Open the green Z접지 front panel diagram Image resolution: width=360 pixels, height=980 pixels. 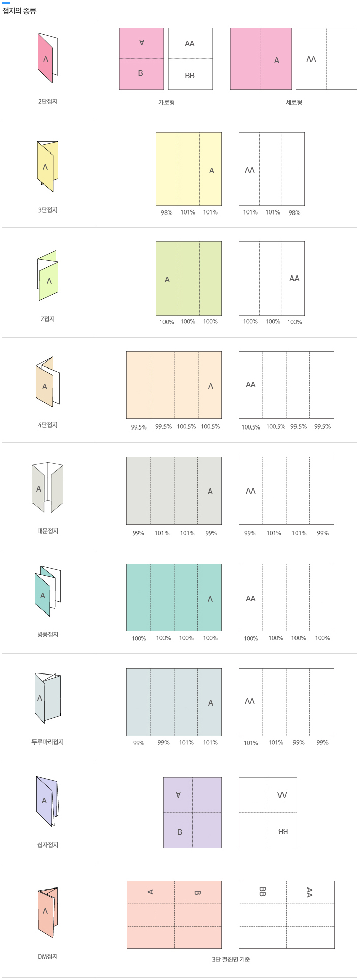point(189,279)
